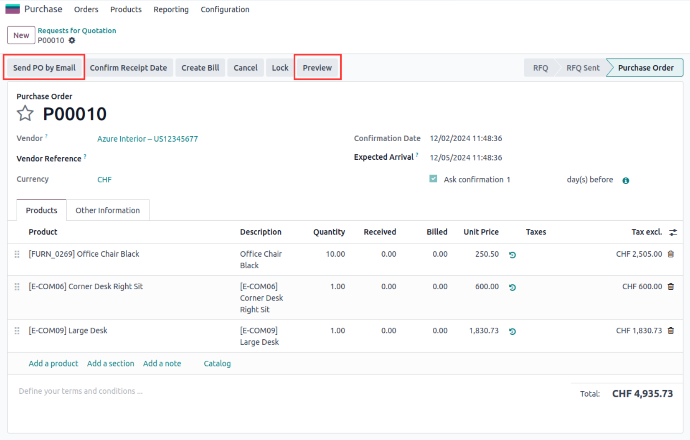Mark P00010 as favorite with star
Image resolution: width=690 pixels, height=440 pixels.
tap(25, 114)
